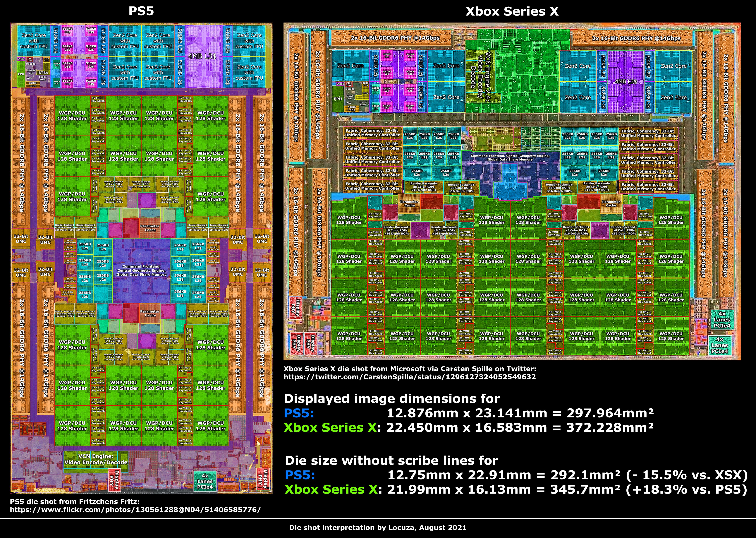Click 'FPU' label in Xbox Zen2 core
The image size is (756, 538).
pos(338,99)
